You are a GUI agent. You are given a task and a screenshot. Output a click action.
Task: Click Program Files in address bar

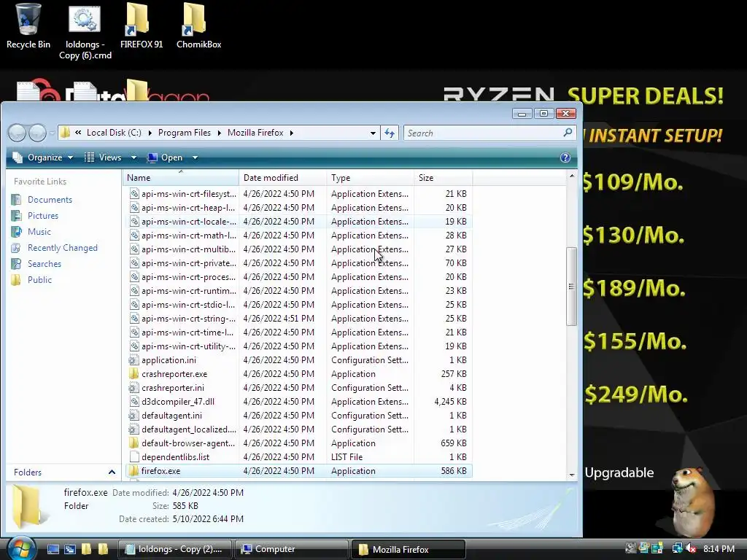click(x=185, y=133)
